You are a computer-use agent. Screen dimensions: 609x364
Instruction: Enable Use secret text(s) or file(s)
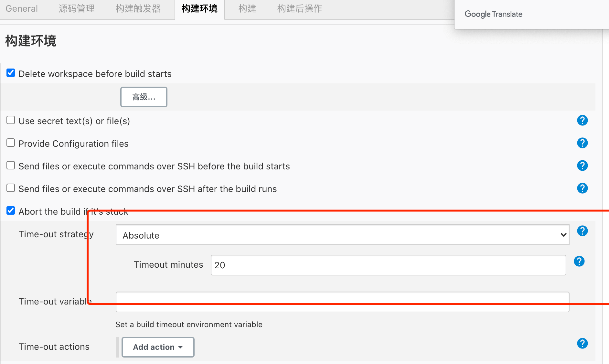[11, 120]
